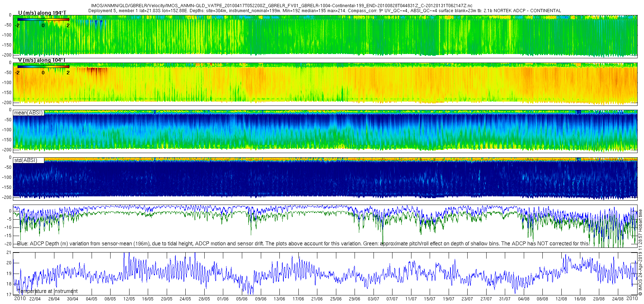Click the V velocity colorbar legend

coord(43,67)
